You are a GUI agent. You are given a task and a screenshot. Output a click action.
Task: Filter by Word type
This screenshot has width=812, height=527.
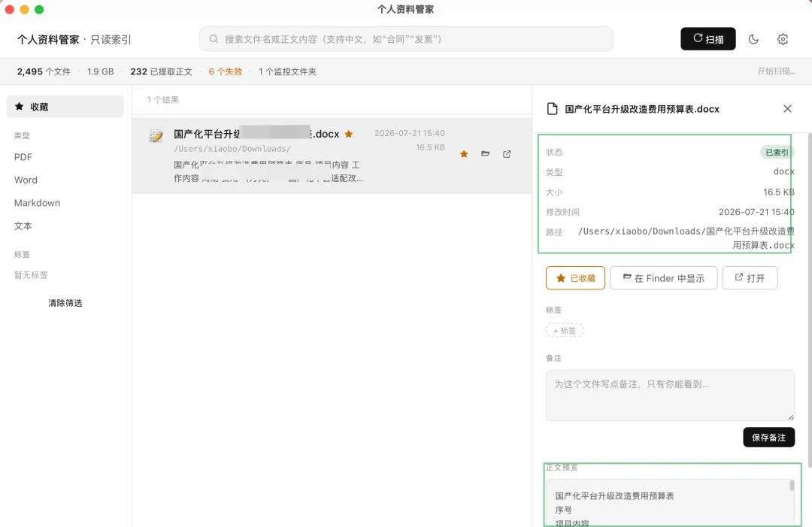(26, 180)
